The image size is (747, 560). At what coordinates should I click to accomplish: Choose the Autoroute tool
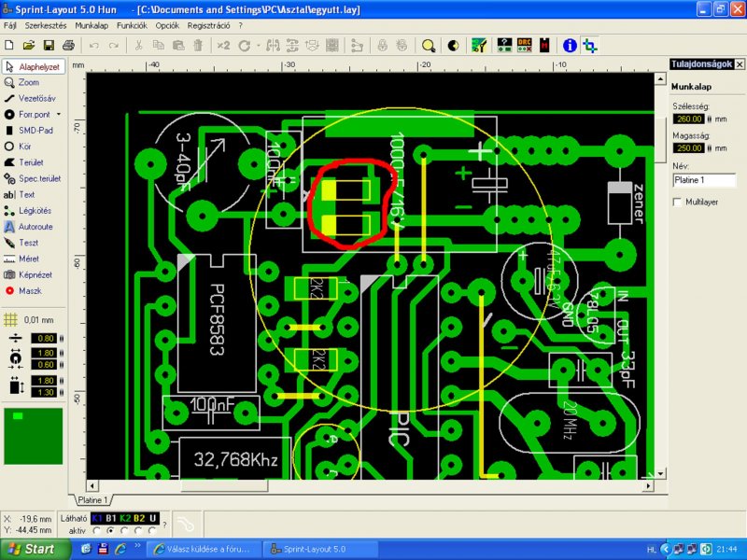[x=29, y=227]
